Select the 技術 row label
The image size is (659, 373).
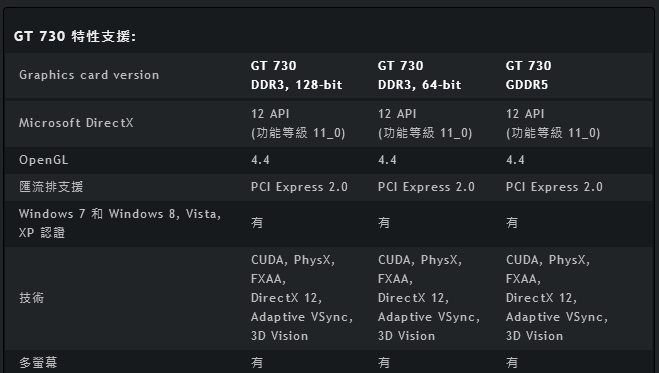click(x=32, y=298)
